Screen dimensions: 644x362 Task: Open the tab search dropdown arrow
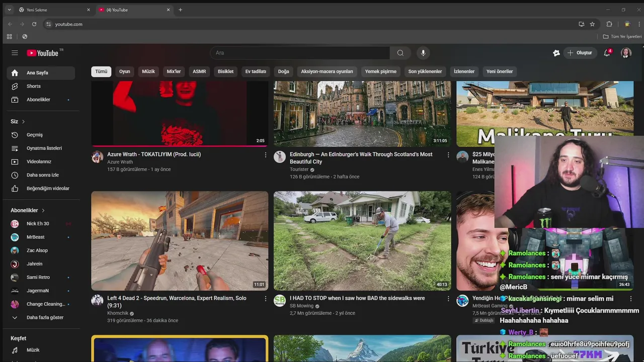point(9,10)
